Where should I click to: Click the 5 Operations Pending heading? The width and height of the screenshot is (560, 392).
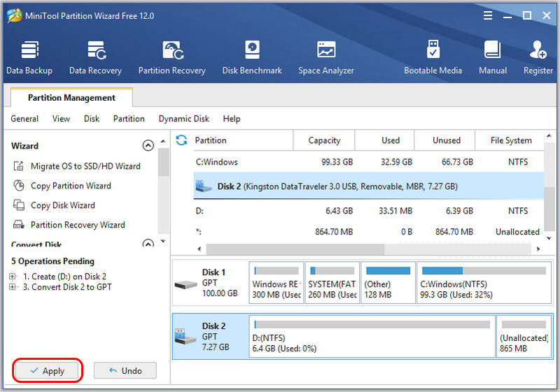click(x=53, y=261)
